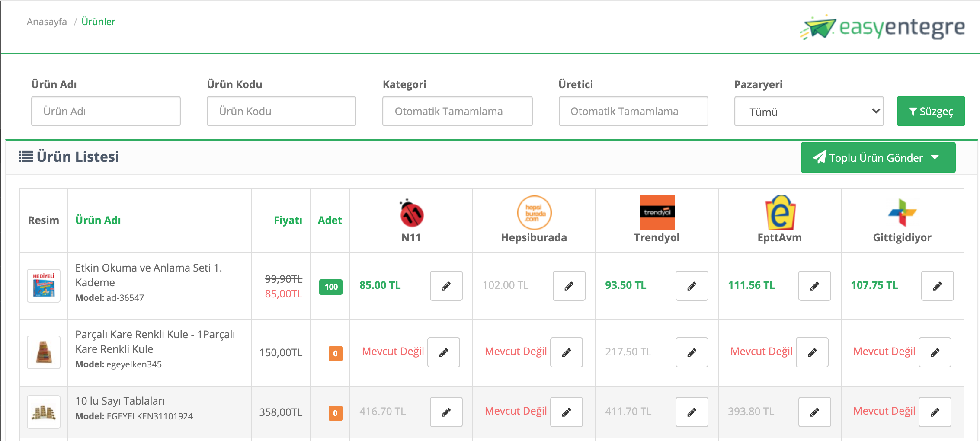Click the 411.70 TL Trendyol price
This screenshot has width=980, height=441.
[628, 412]
